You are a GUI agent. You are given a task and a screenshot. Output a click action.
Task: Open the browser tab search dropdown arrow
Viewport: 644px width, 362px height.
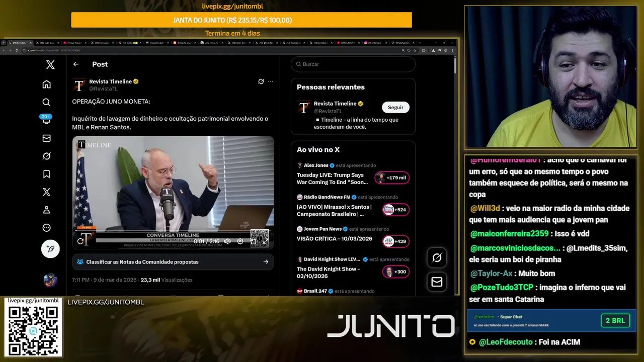coord(4,43)
